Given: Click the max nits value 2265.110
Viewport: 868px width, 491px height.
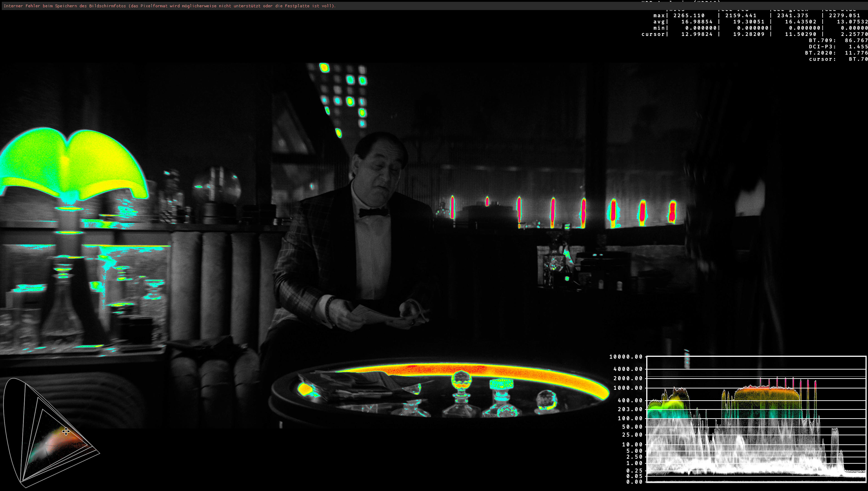Looking at the screenshot, I should 689,15.
